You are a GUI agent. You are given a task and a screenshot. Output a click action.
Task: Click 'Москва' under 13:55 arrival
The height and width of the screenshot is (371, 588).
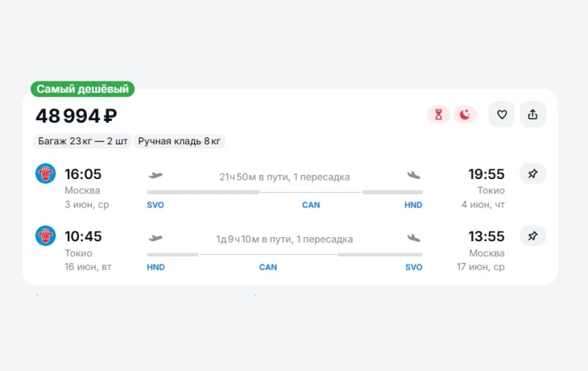[487, 253]
